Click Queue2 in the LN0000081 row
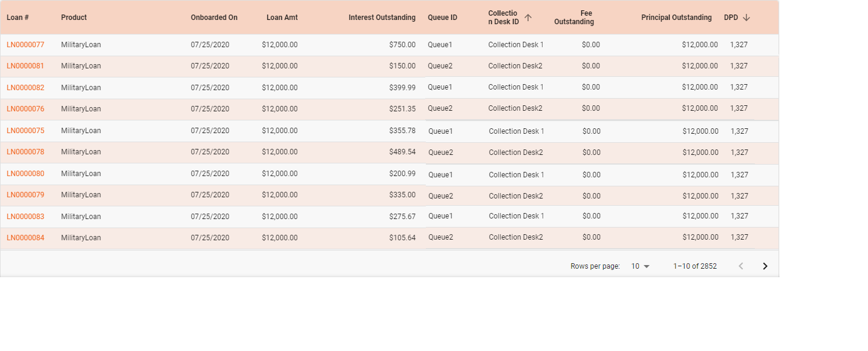The width and height of the screenshot is (868, 351). tap(440, 66)
